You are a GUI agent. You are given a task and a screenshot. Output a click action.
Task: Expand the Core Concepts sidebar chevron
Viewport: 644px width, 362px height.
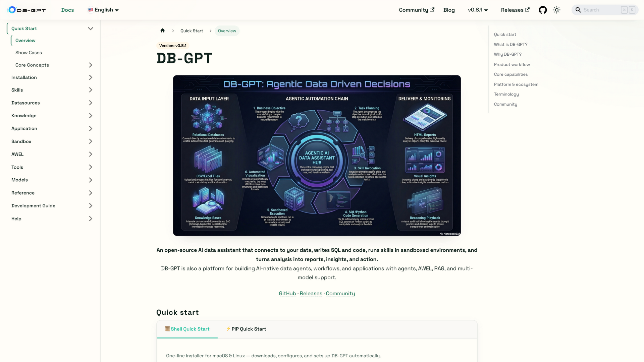click(x=91, y=65)
